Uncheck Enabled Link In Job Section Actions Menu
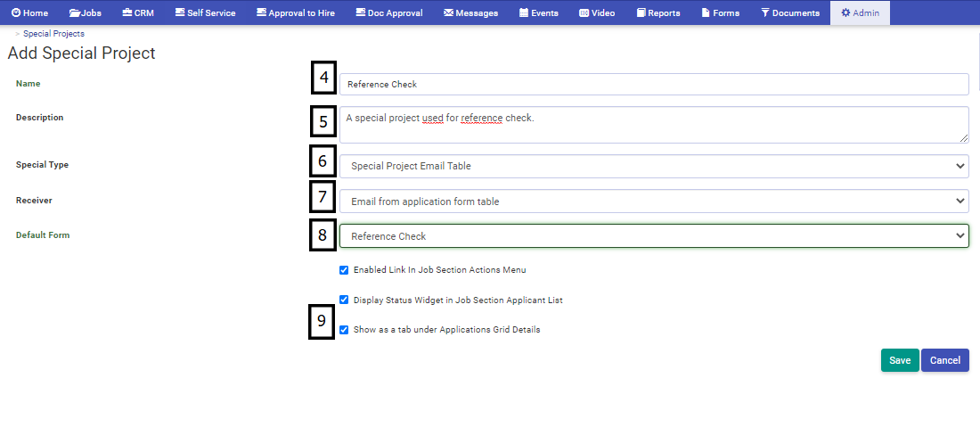This screenshot has width=980, height=436. 344,270
